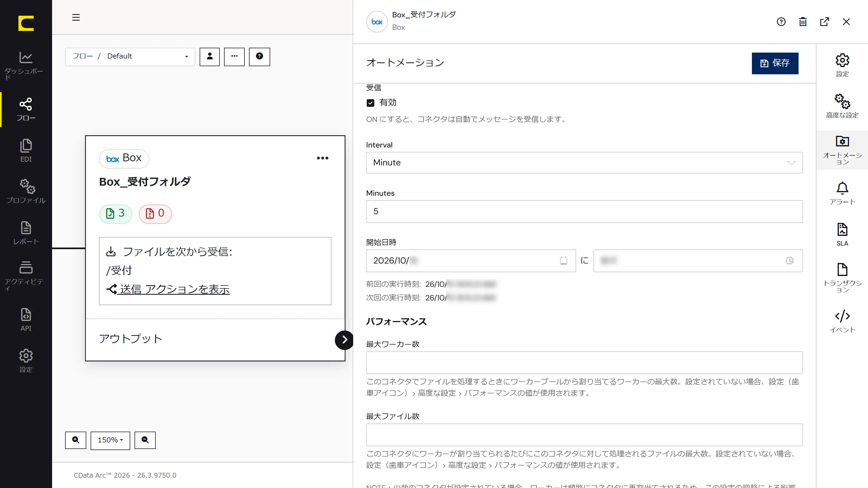Switch to the SLA tab
Screen dimensions: 868x488
842,235
